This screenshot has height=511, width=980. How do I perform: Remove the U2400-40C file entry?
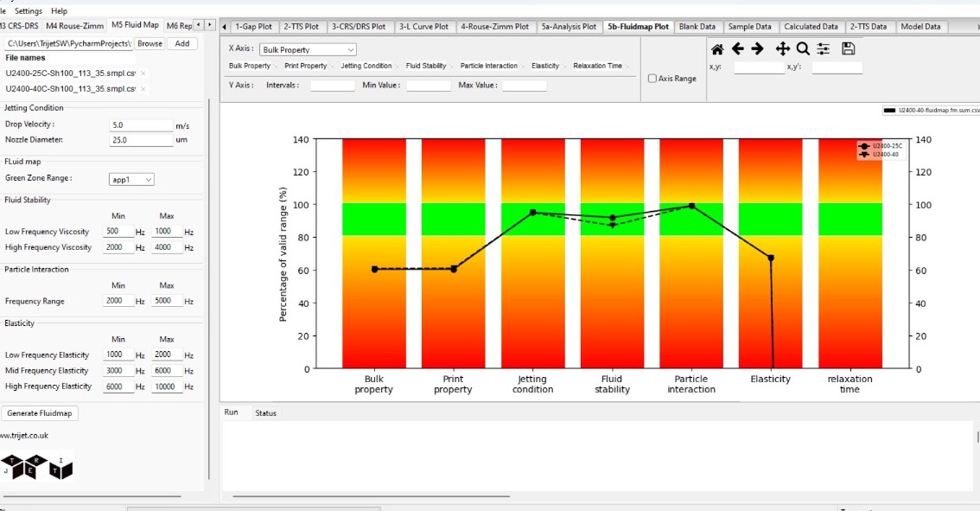pyautogui.click(x=143, y=89)
